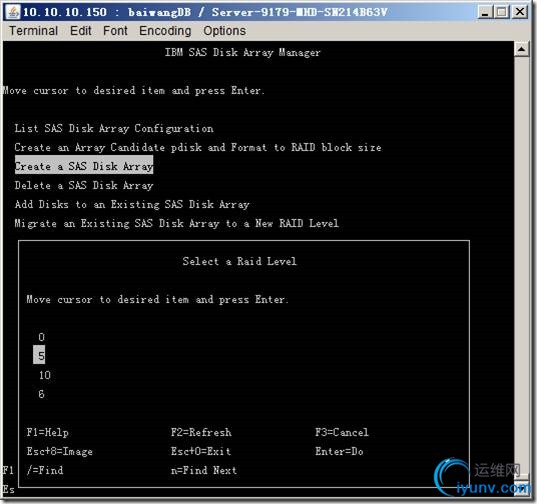Click the window title bar text

click(x=205, y=12)
